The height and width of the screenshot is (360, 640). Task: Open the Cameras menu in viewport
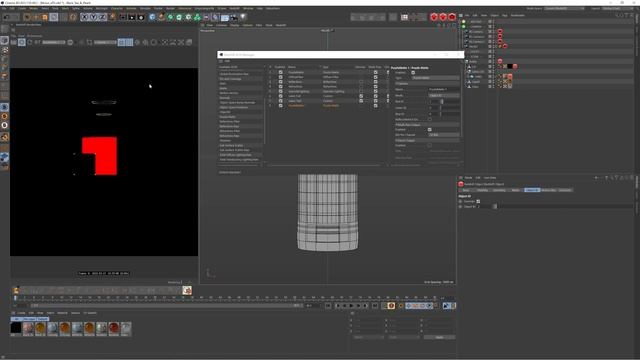pyautogui.click(x=222, y=25)
